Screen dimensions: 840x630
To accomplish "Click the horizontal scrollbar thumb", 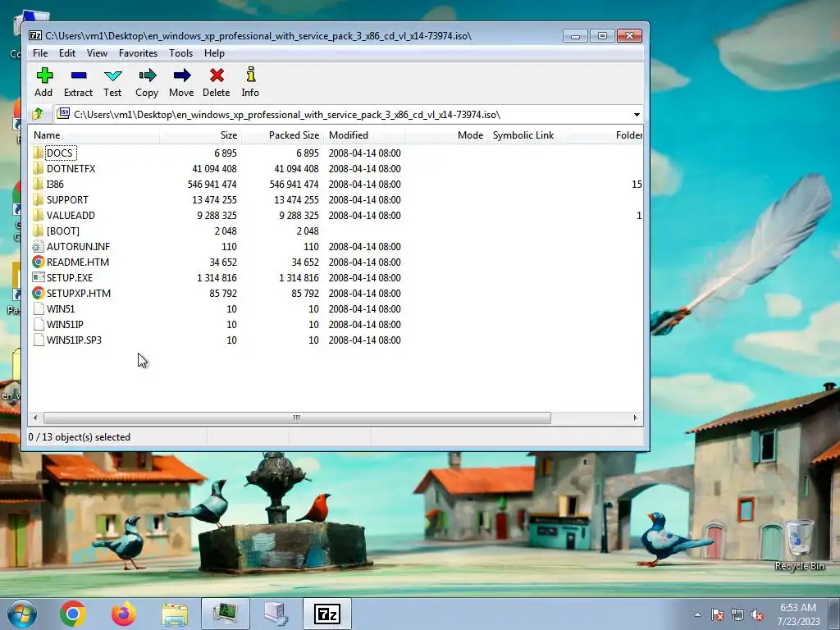I will (x=297, y=418).
